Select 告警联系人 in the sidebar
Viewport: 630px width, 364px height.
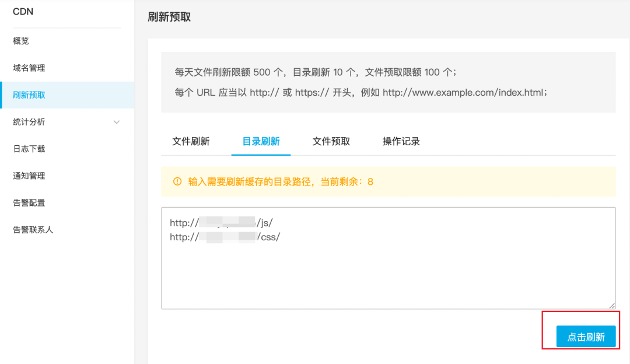(x=33, y=229)
